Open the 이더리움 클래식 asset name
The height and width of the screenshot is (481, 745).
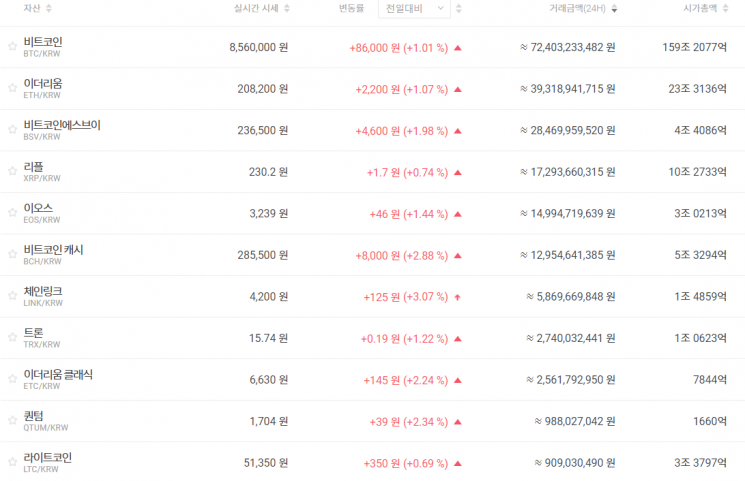(x=58, y=375)
